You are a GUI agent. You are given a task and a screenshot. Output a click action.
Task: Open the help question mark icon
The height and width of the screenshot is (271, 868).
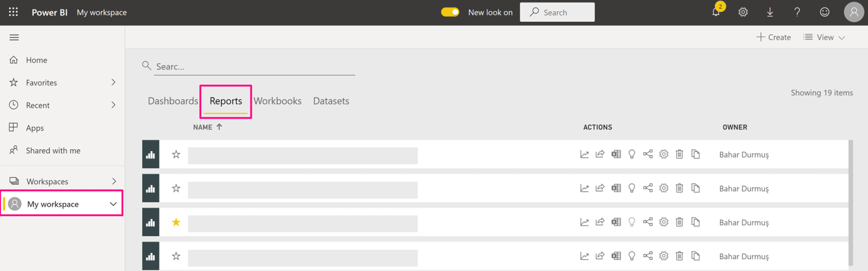point(797,12)
